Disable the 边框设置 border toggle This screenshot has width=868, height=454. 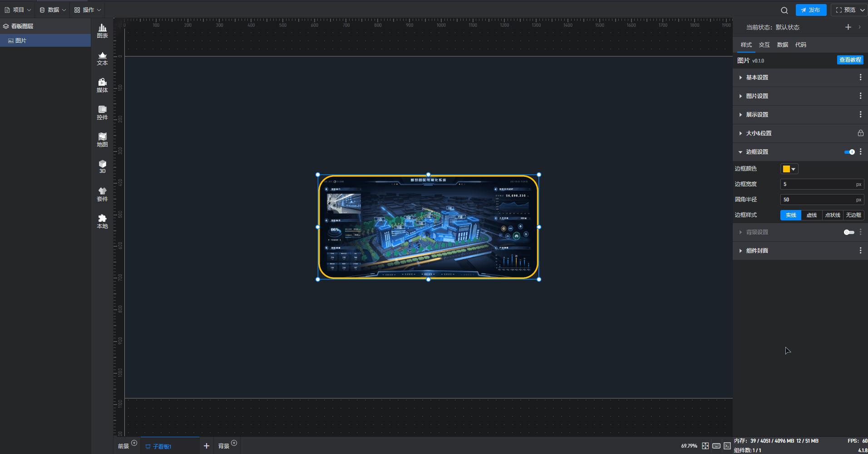click(849, 152)
